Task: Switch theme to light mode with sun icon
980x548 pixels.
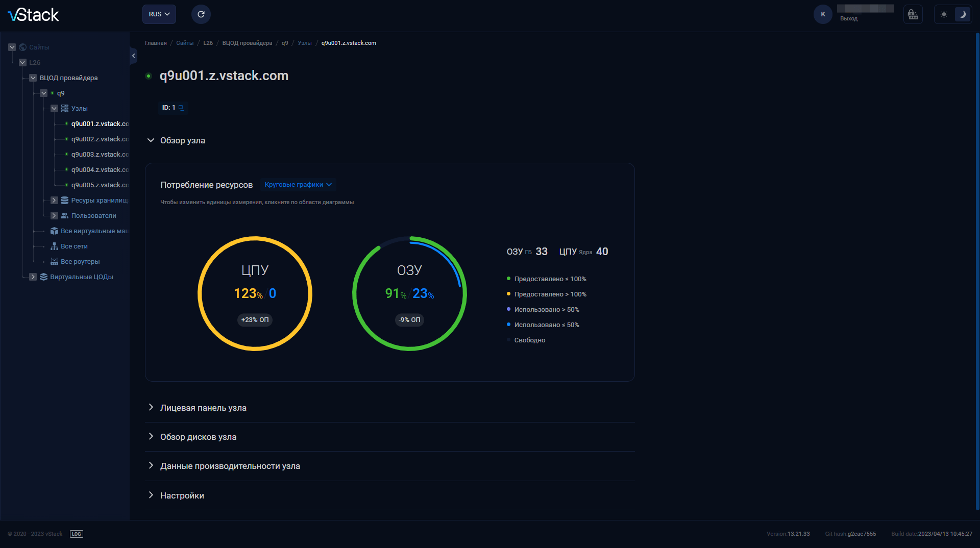Action: click(944, 14)
